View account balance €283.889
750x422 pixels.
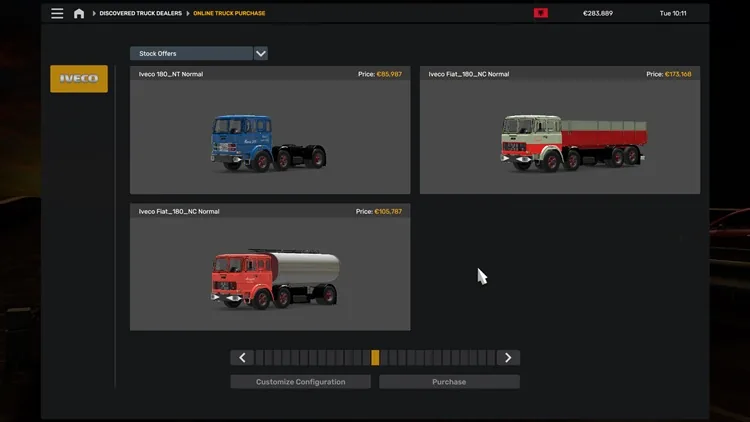coord(597,13)
